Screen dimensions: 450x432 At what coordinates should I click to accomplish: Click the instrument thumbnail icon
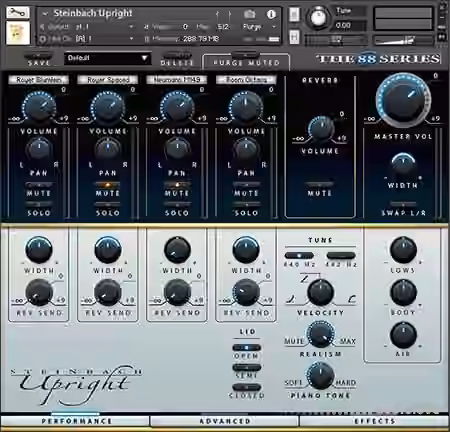pyautogui.click(x=18, y=33)
